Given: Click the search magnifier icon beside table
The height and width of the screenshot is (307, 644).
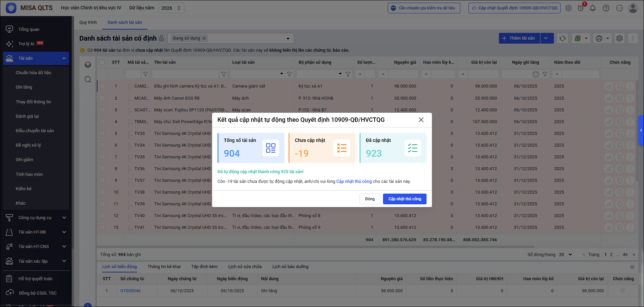Looking at the screenshot, I should [88, 80].
